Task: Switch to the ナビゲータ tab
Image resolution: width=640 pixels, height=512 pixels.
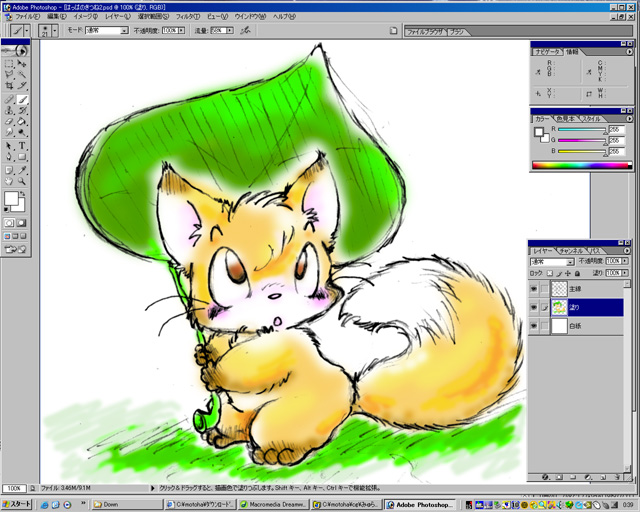Action: 547,52
